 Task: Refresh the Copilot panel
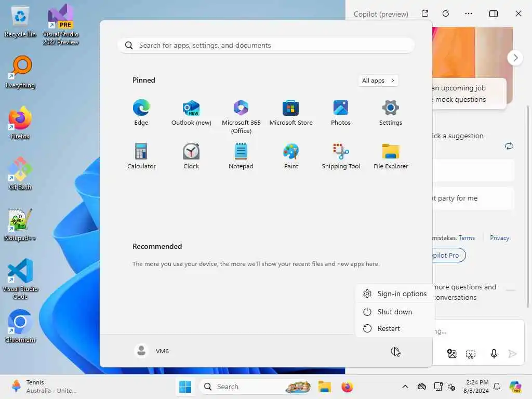[x=446, y=14]
